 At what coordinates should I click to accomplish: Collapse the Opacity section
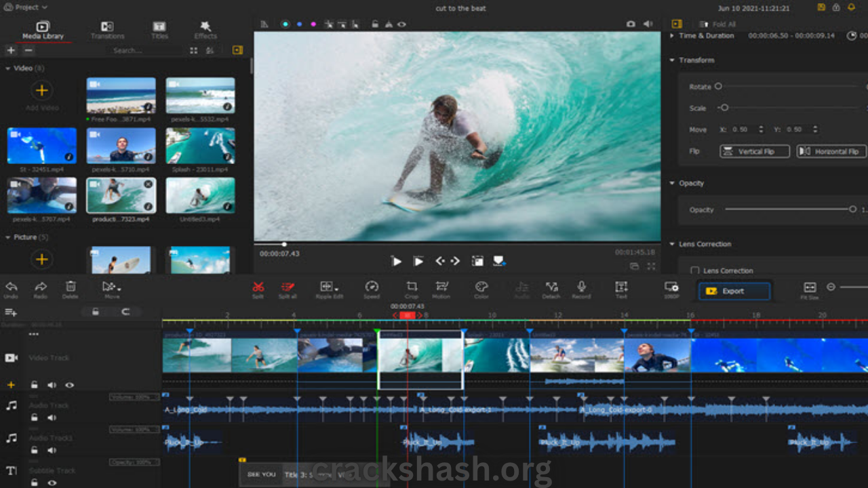click(x=672, y=183)
